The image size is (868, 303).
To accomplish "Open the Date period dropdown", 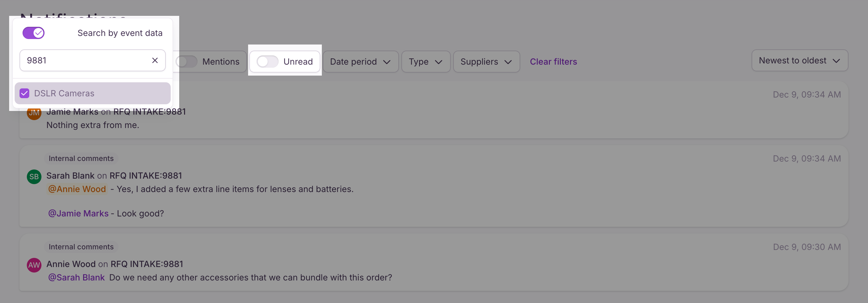I will tap(361, 62).
